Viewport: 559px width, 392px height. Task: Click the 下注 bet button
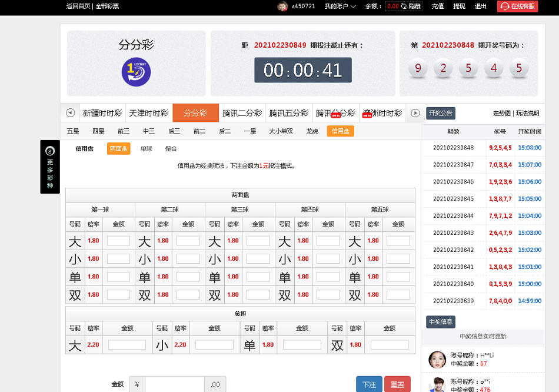coord(369,384)
